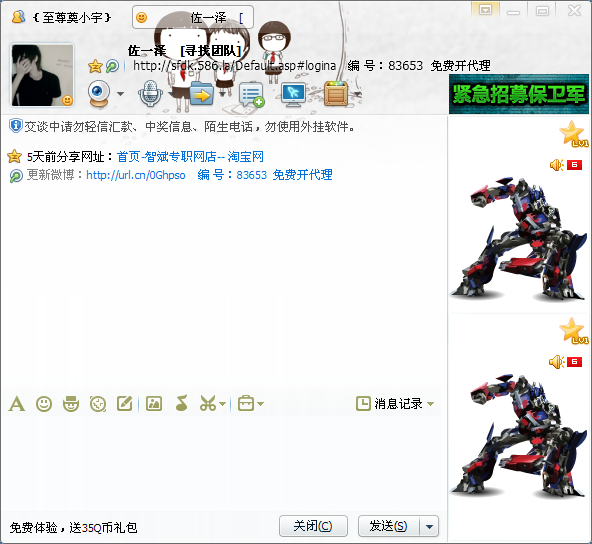Open the Tencent microblog icon beside avatar
Screen dimensions: 592x544
coord(112,66)
